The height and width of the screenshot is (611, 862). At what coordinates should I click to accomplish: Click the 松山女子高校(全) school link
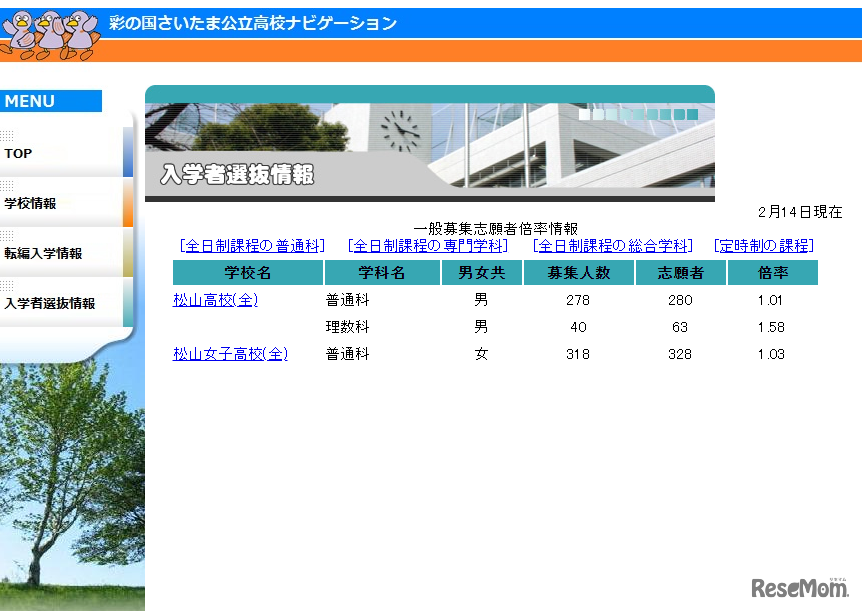(229, 353)
